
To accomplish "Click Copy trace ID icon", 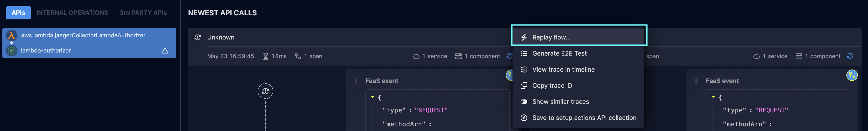I will [x=524, y=86].
